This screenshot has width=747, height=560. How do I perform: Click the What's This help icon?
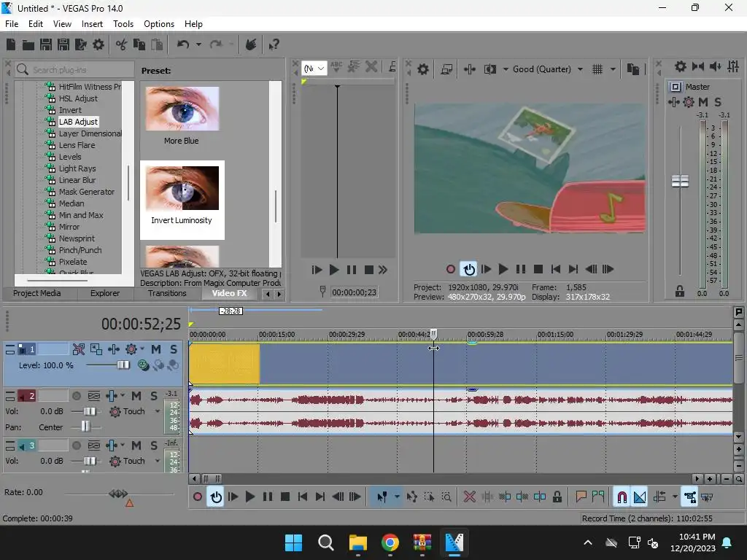pyautogui.click(x=274, y=44)
